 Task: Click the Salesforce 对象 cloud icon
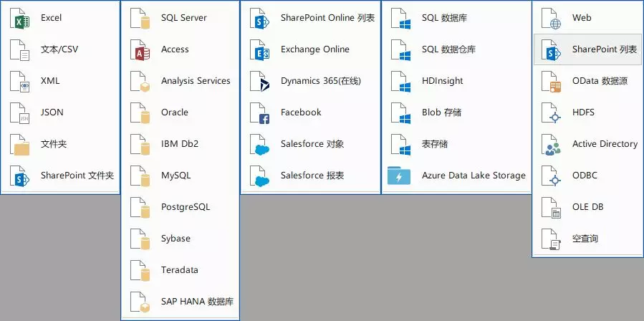point(259,145)
